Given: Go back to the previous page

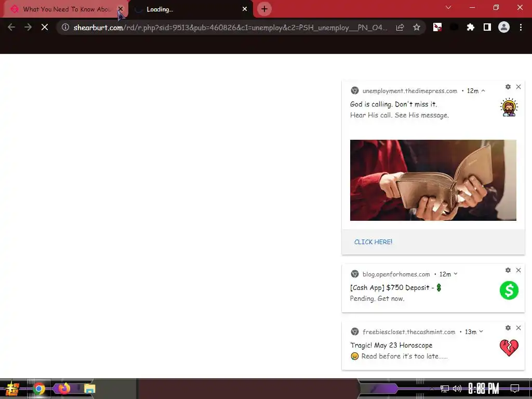Looking at the screenshot, I should point(11,27).
